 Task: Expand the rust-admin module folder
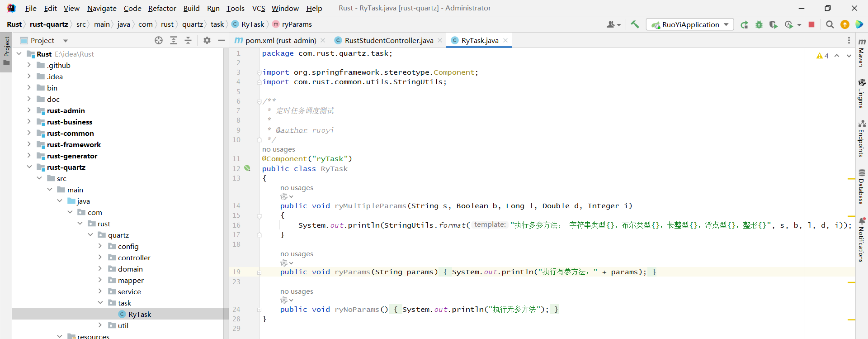click(x=29, y=110)
